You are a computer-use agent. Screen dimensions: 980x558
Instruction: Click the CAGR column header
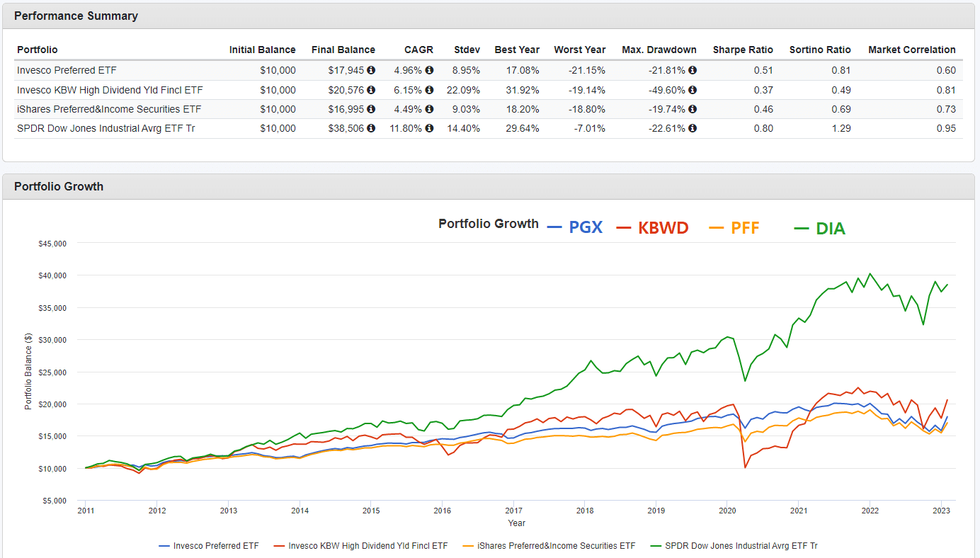click(x=418, y=50)
